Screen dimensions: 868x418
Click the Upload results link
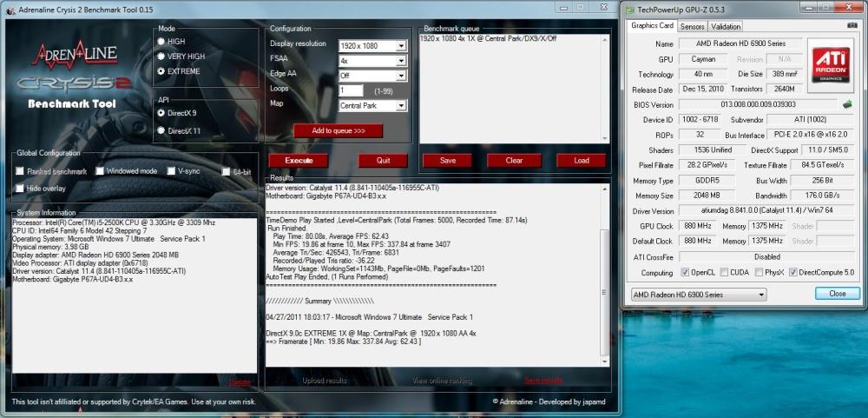coord(325,381)
